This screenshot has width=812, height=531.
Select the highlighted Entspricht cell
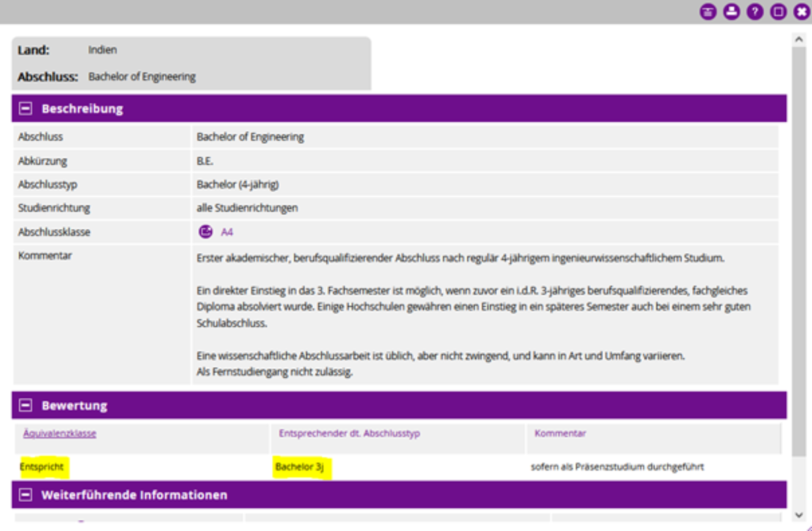tap(41, 467)
